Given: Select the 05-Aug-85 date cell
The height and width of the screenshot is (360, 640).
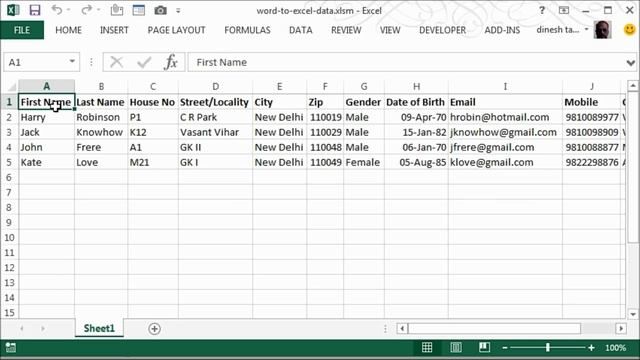Looking at the screenshot, I should click(416, 162).
